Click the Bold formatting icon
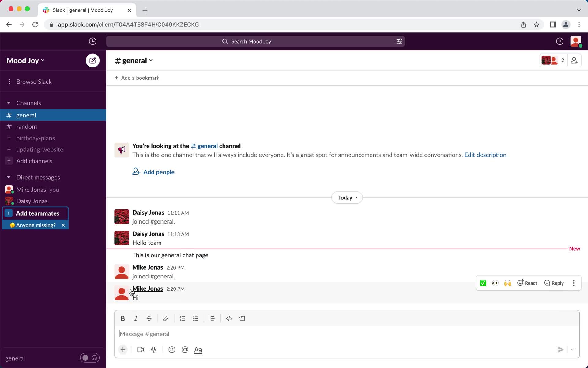588x368 pixels. (x=123, y=318)
